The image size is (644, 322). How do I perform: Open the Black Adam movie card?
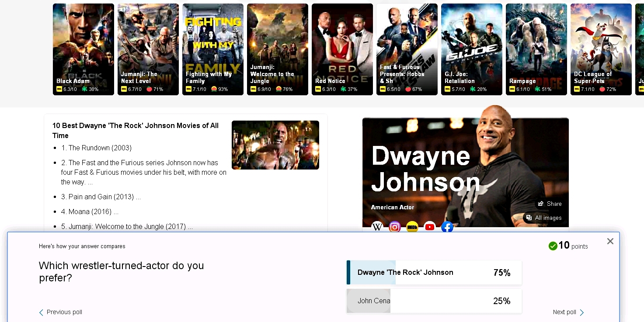pyautogui.click(x=84, y=49)
